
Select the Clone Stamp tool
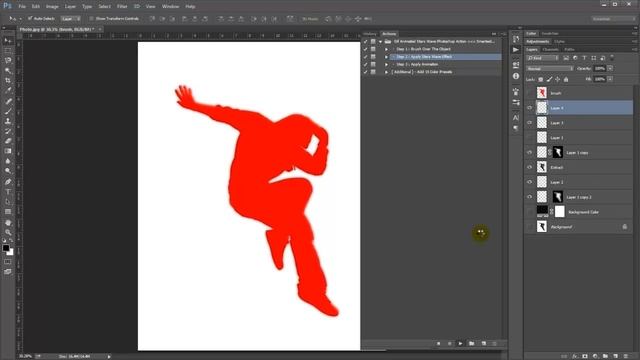click(x=8, y=121)
